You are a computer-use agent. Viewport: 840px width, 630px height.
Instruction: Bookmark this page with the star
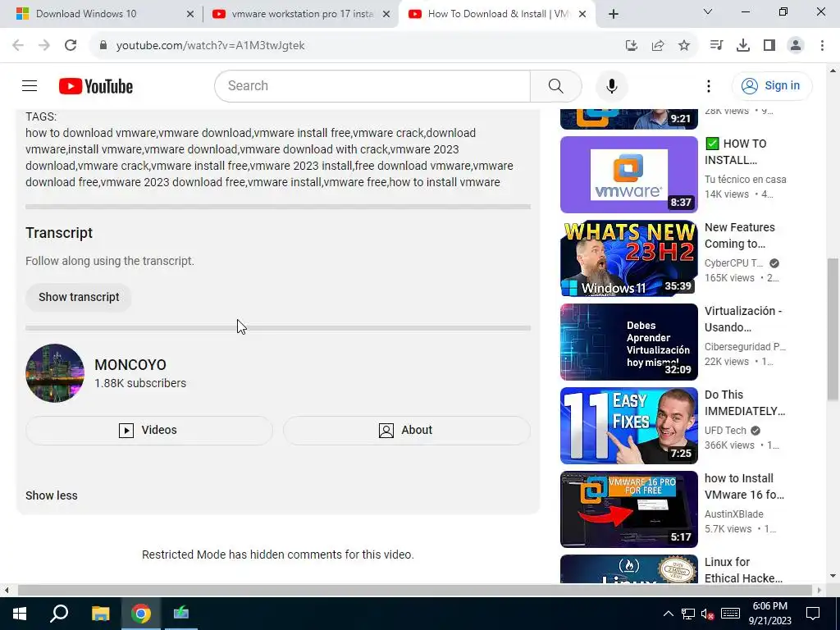tap(684, 46)
